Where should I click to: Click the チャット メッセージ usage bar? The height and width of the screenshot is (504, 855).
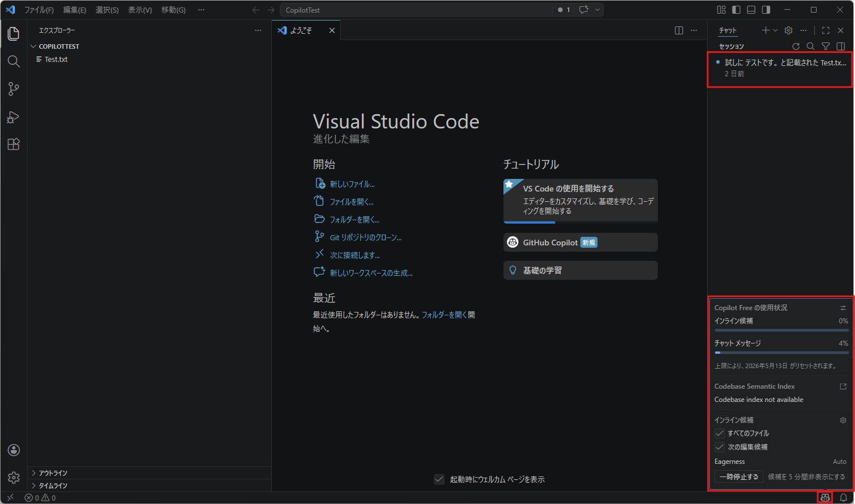(x=781, y=353)
